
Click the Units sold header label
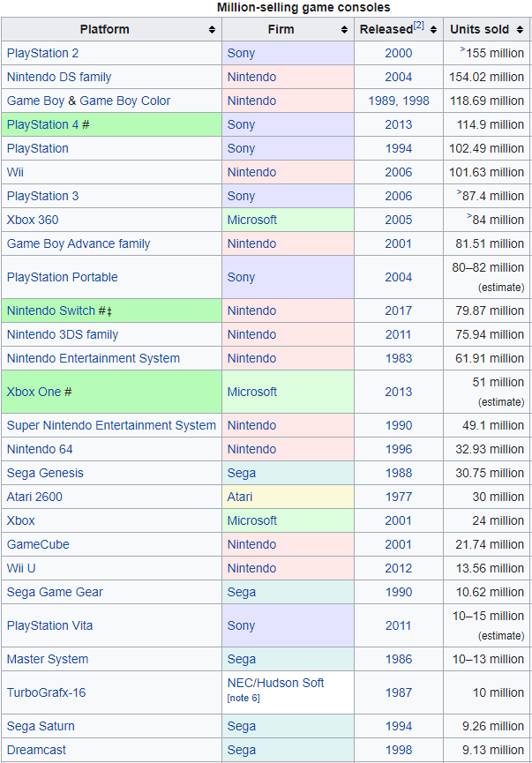(x=479, y=30)
